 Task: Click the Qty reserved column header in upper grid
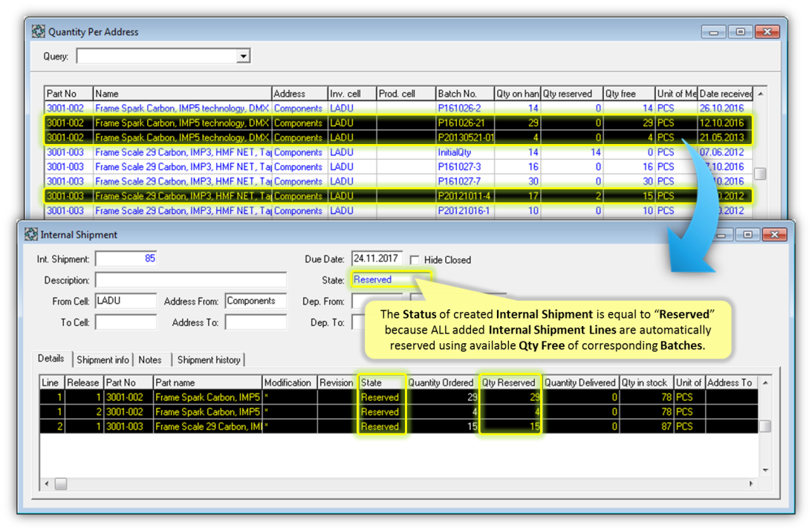pos(572,94)
